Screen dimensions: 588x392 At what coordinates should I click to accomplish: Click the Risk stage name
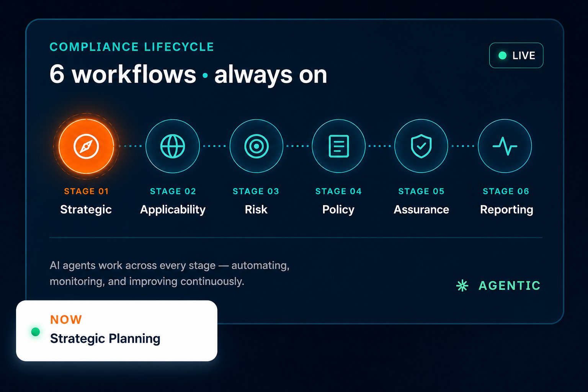click(x=256, y=210)
